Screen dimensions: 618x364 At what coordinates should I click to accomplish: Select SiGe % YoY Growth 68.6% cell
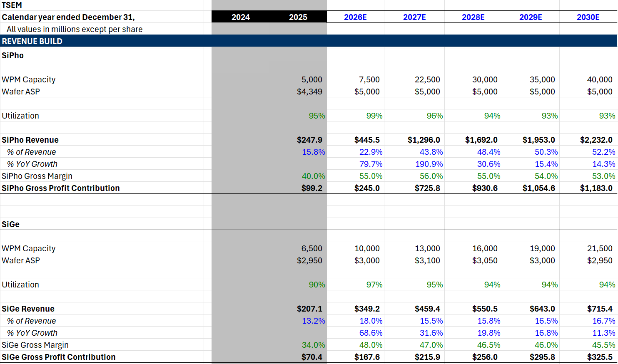click(355, 333)
